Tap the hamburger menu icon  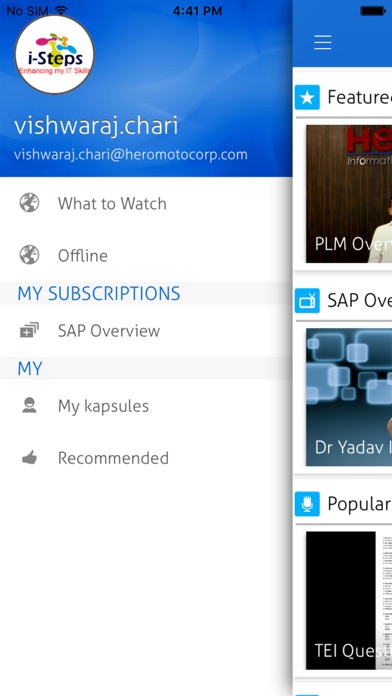pyautogui.click(x=323, y=42)
